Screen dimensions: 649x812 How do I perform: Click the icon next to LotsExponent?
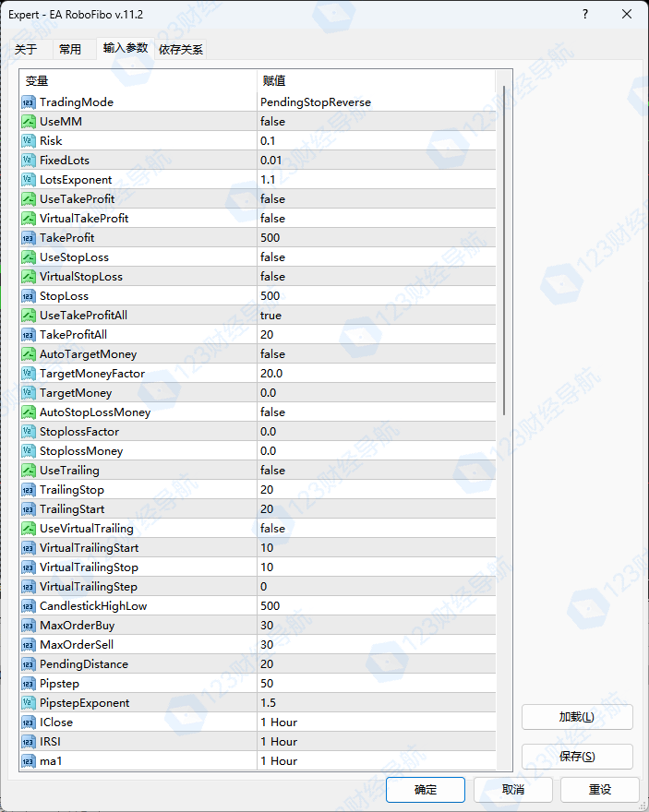click(x=29, y=180)
